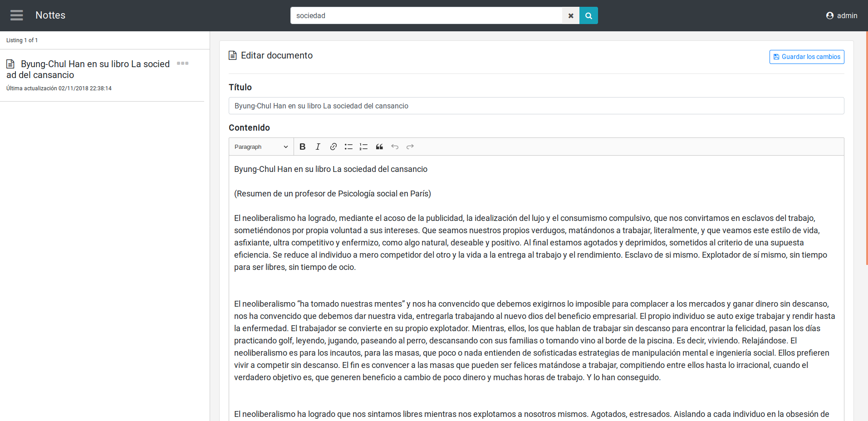
Task: Insert a link with the link icon
Action: [333, 147]
